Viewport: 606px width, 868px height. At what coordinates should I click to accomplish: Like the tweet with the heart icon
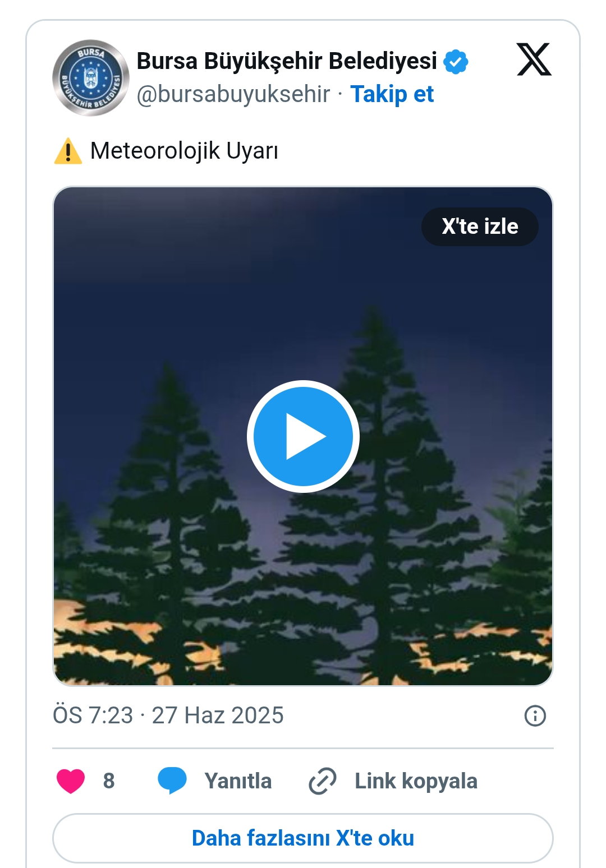coord(71,781)
